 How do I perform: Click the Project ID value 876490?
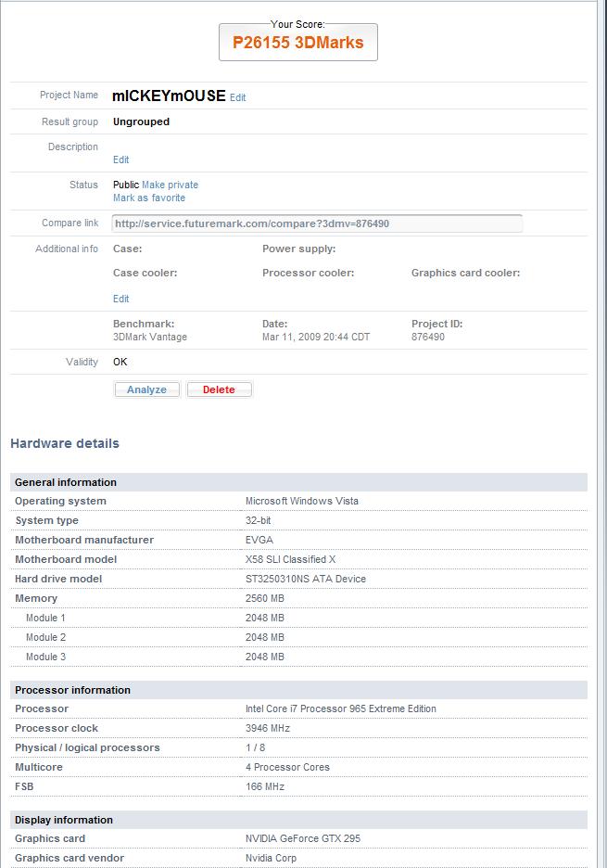click(428, 337)
